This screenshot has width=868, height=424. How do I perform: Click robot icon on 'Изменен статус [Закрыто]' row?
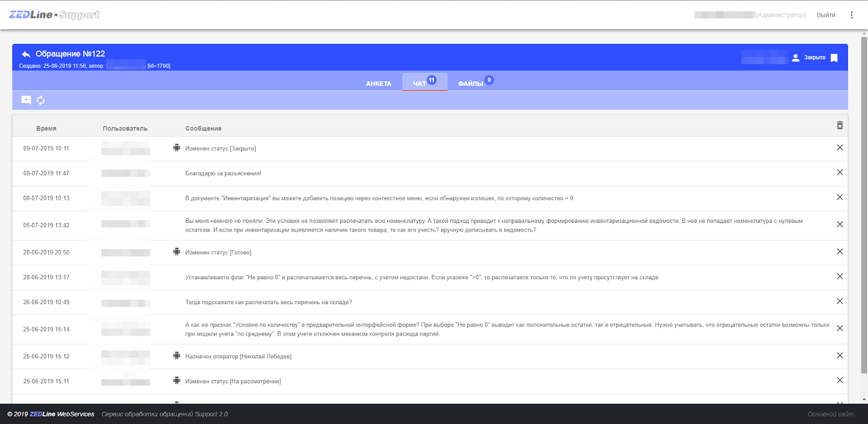pos(176,147)
